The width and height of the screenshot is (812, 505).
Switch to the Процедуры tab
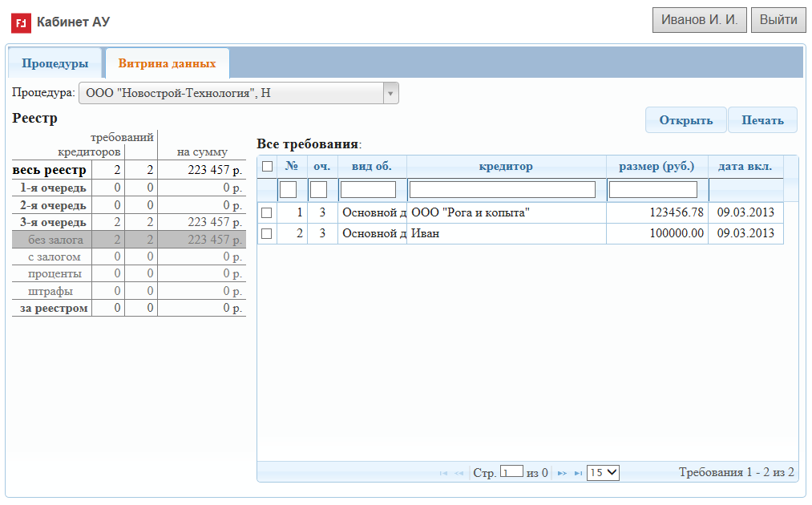[55, 63]
